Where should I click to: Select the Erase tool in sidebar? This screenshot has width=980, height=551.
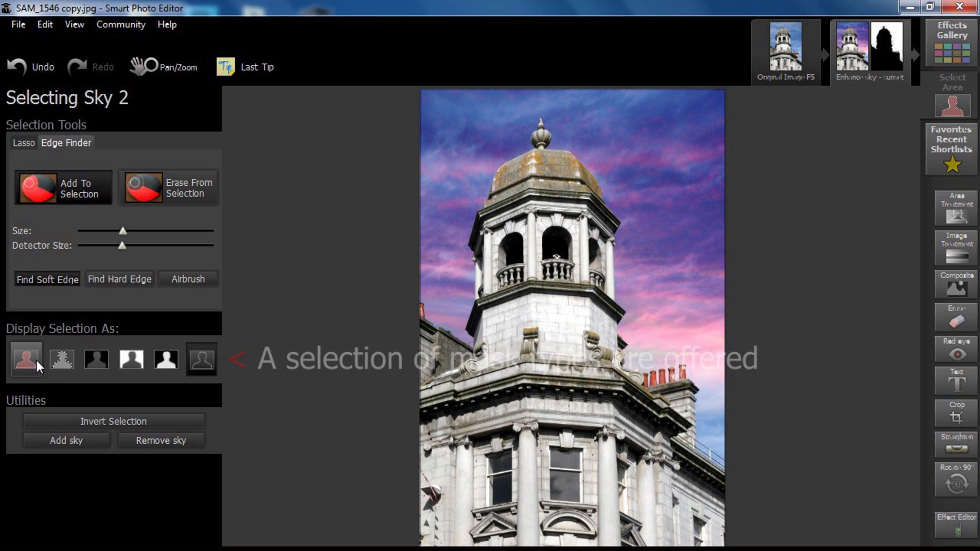956,317
